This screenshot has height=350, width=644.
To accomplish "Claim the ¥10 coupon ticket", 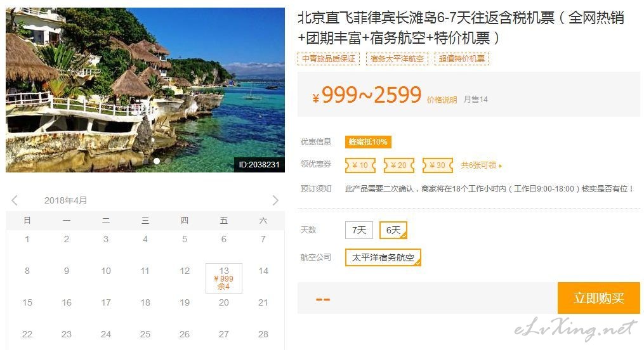I will click(x=360, y=165).
